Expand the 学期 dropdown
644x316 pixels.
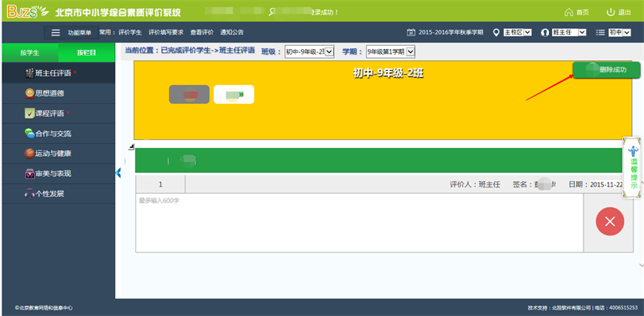tap(390, 51)
